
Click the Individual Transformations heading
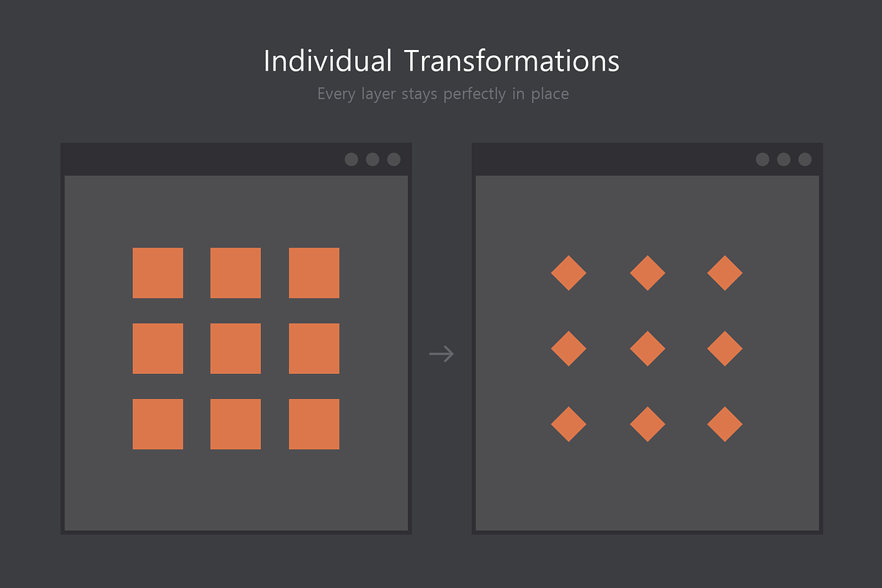point(441,61)
